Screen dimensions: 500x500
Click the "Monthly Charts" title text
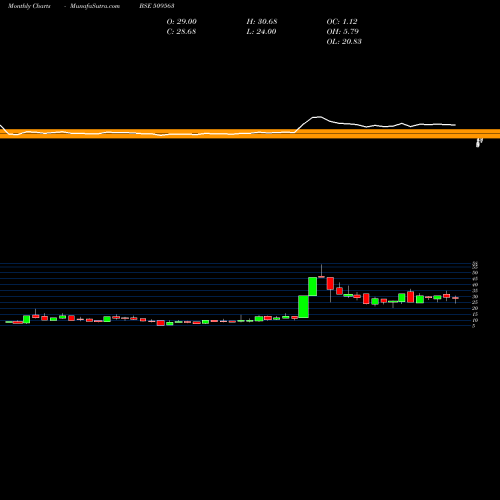29,6
